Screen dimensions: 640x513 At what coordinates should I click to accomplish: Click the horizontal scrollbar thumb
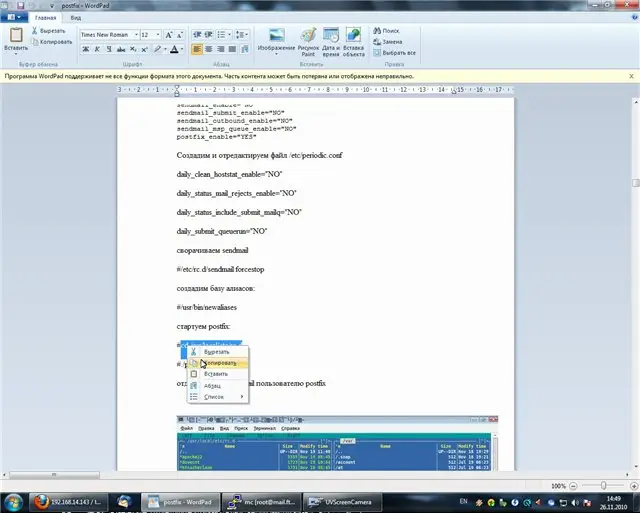pos(54,475)
